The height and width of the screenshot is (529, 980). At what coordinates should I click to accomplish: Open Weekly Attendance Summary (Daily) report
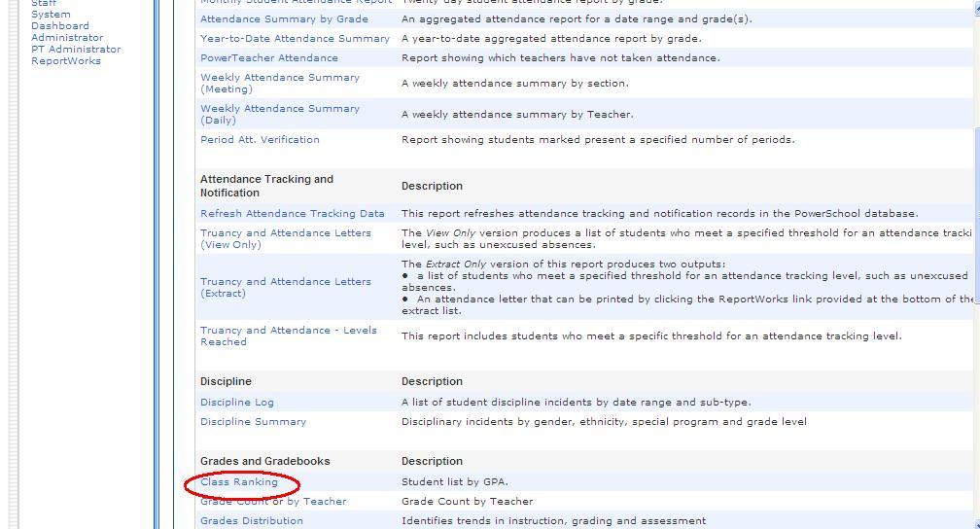point(280,115)
